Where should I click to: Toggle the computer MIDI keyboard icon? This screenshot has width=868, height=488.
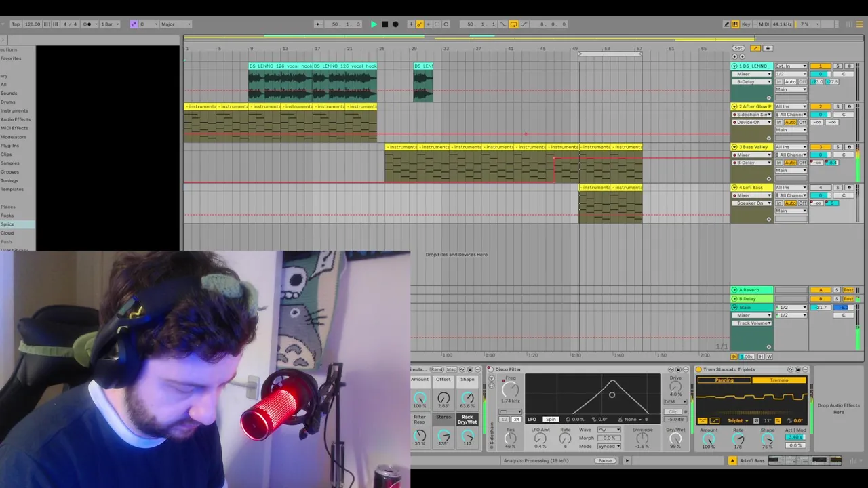(735, 24)
